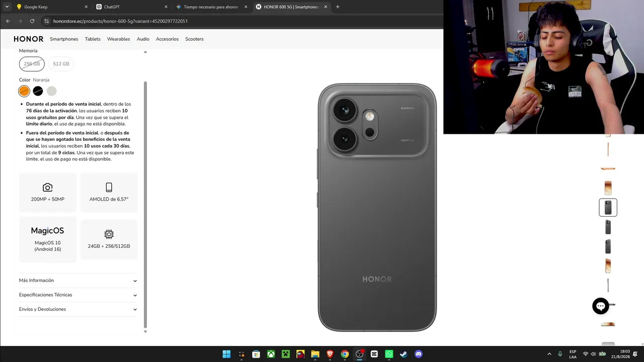Launch Microsoft Store from taskbar

256,354
